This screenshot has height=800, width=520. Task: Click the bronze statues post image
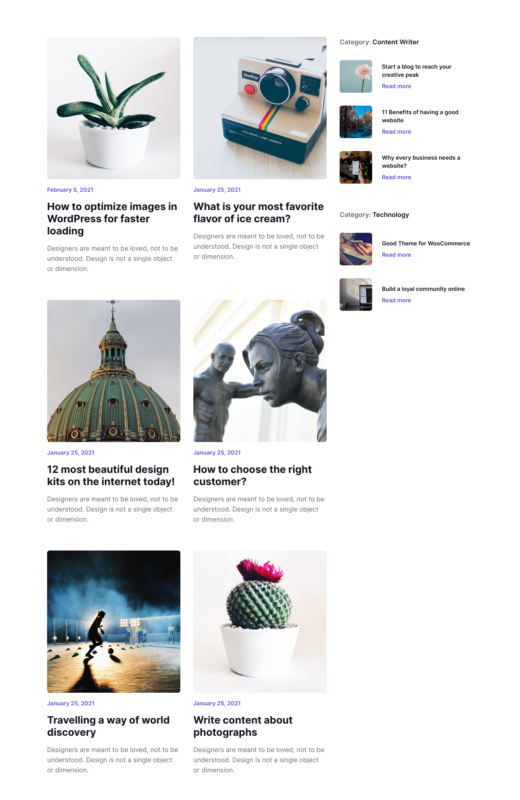tap(260, 371)
